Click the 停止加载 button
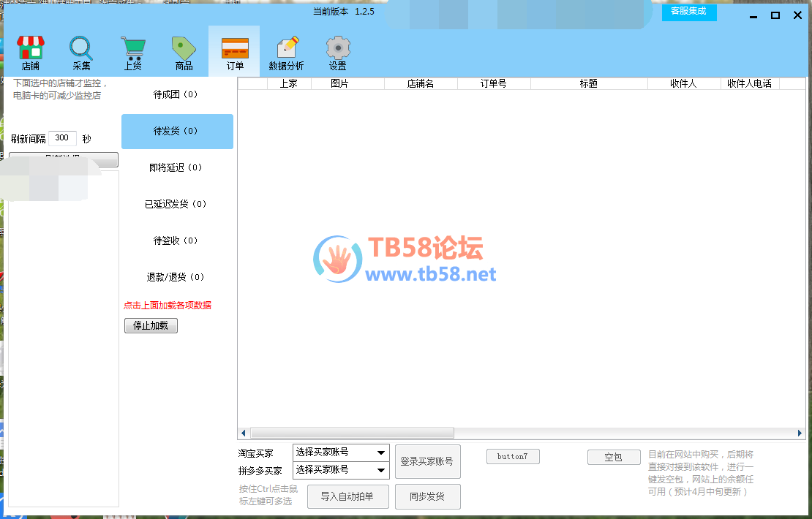 pyautogui.click(x=151, y=325)
